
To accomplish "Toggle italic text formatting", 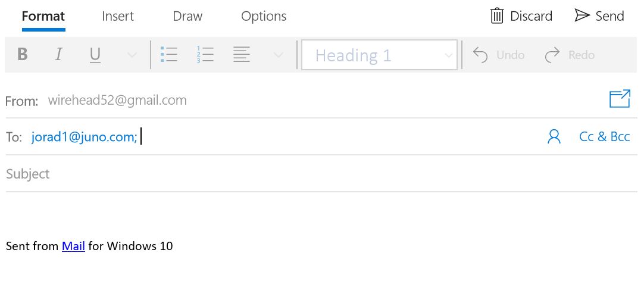I will 58,55.
